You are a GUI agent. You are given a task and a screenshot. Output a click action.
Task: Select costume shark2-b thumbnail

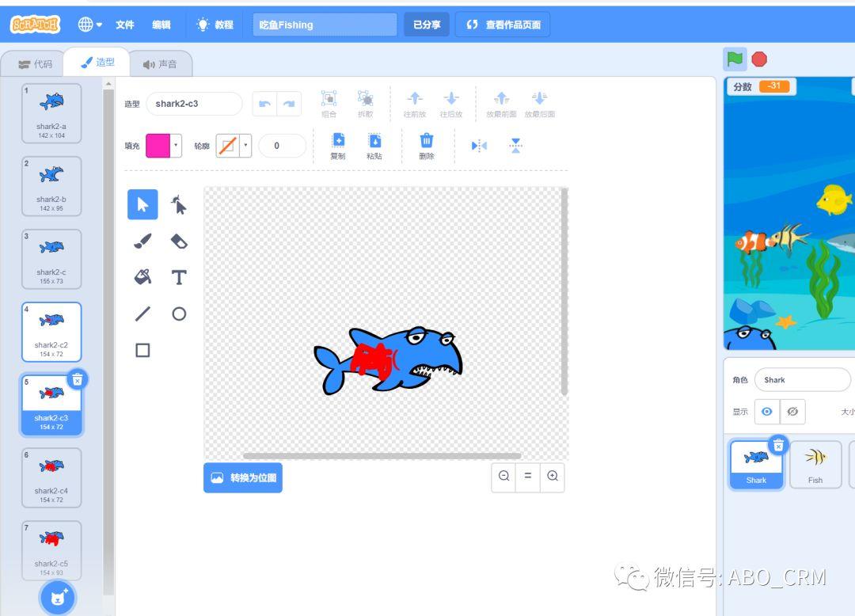(51, 186)
